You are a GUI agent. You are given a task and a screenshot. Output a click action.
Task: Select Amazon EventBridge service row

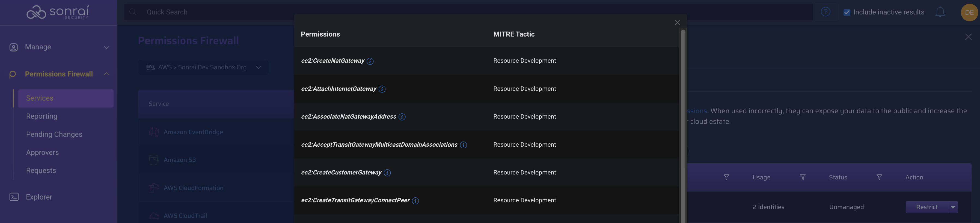click(x=216, y=132)
